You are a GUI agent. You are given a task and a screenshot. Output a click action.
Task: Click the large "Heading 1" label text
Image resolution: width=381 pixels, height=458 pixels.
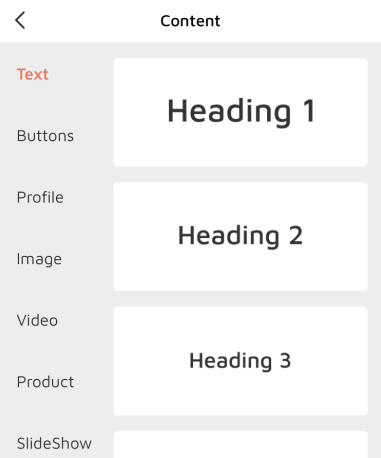pyautogui.click(x=241, y=112)
